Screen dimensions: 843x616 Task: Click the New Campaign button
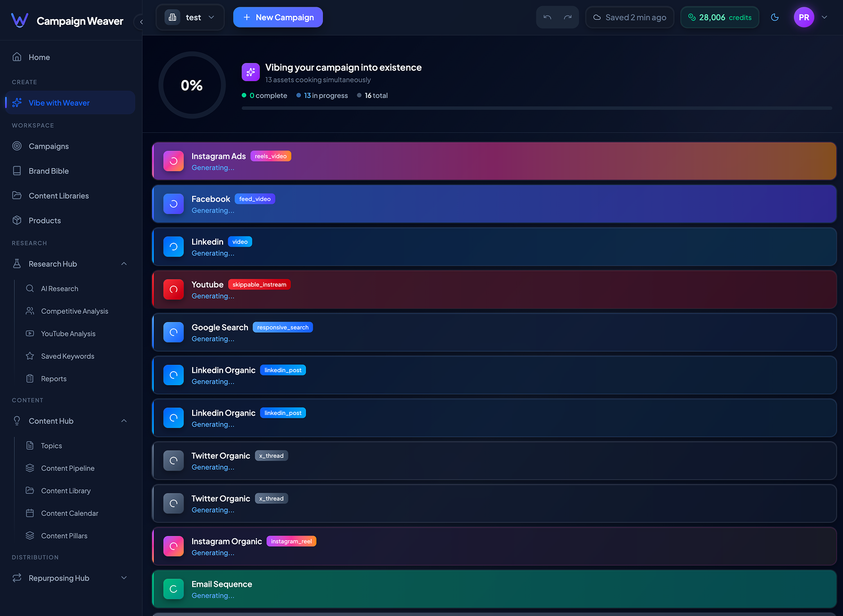point(278,17)
